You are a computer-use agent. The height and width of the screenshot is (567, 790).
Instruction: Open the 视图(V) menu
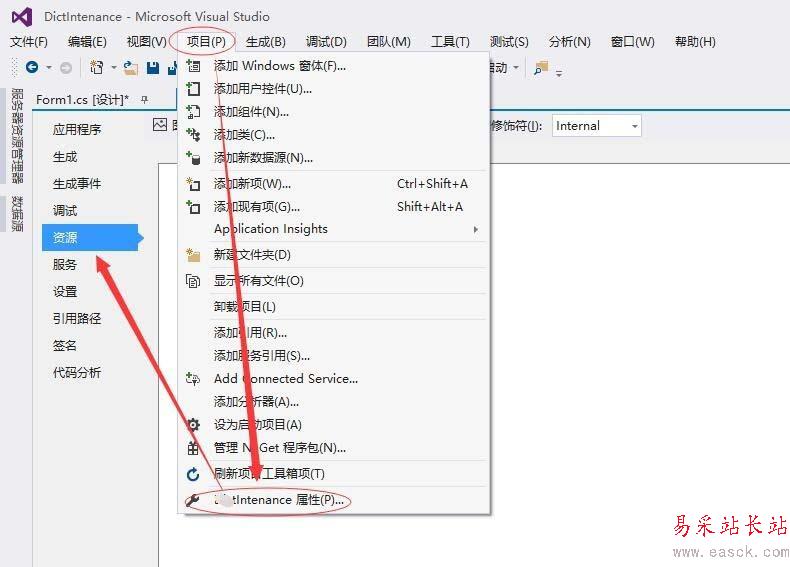coord(147,42)
